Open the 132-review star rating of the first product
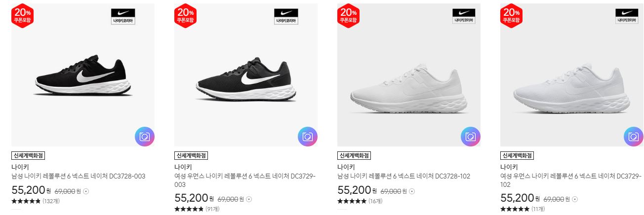 point(35,201)
